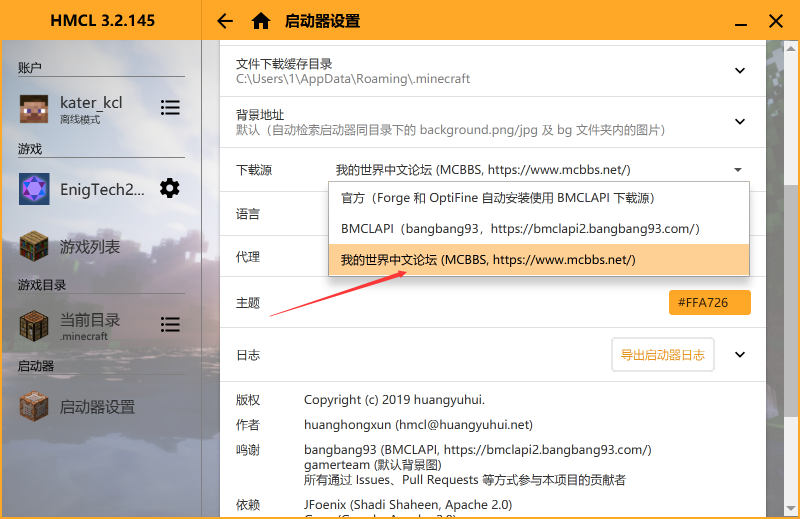Open directory list icon beside 当前目录
Screen dimensions: 800x519
[x=170, y=325]
